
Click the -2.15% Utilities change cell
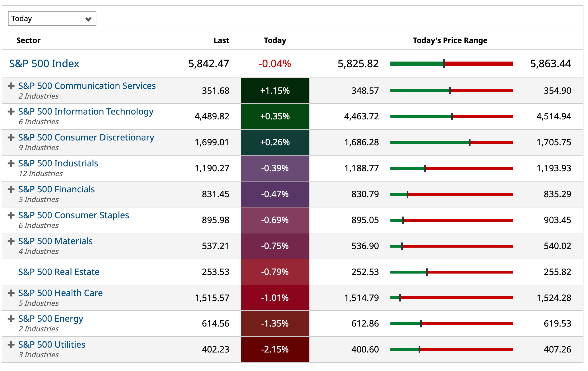[275, 349]
